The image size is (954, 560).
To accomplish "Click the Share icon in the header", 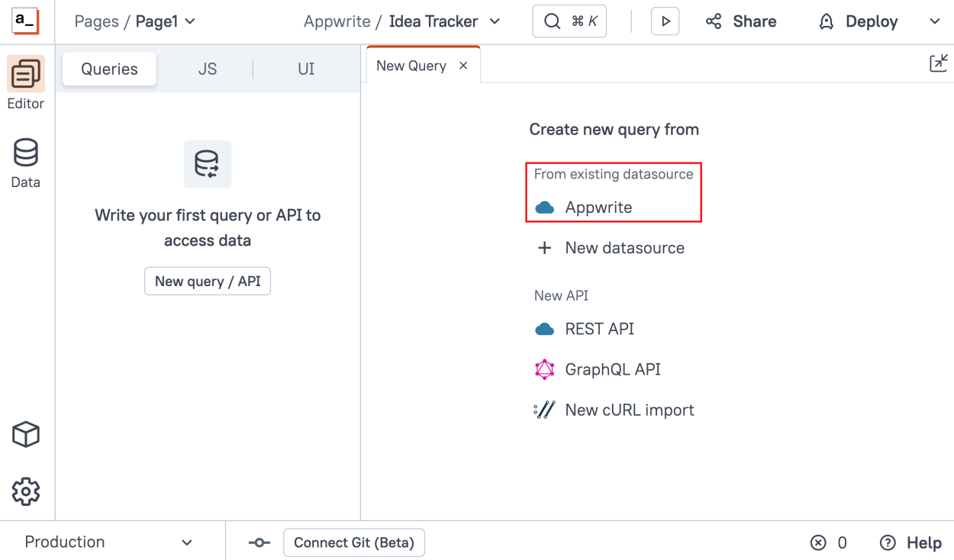I will (713, 21).
